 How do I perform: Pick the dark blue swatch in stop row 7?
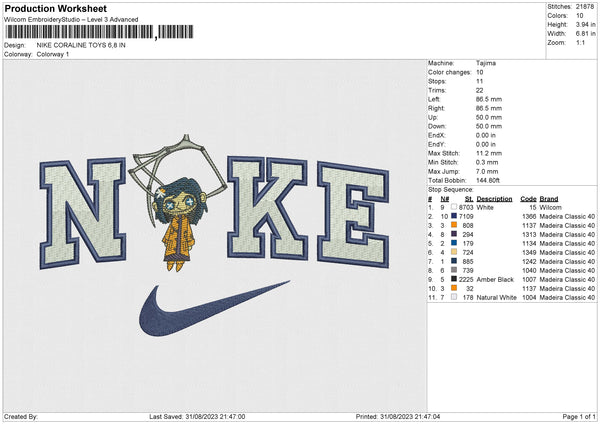[x=454, y=261]
